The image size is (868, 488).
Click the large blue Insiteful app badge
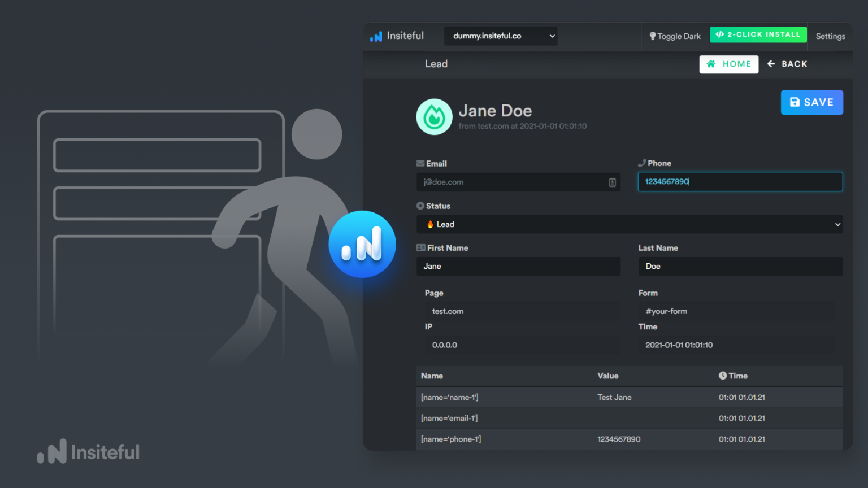point(362,244)
